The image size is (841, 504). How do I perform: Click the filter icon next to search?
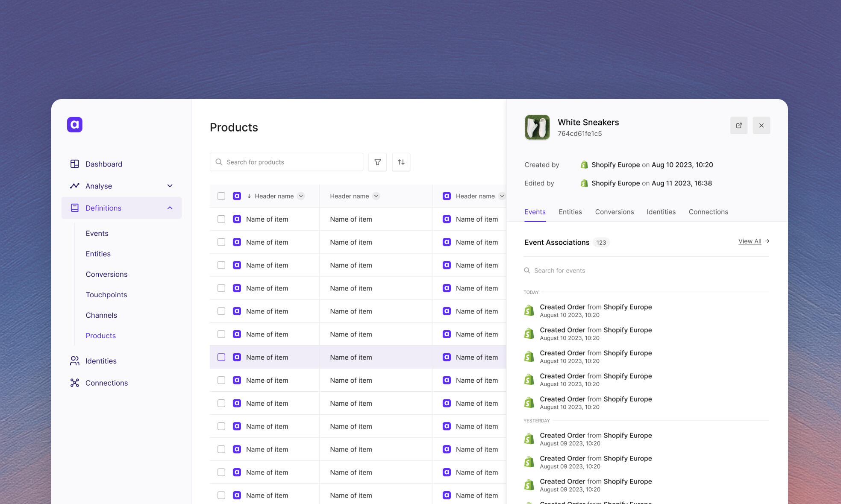(x=377, y=162)
